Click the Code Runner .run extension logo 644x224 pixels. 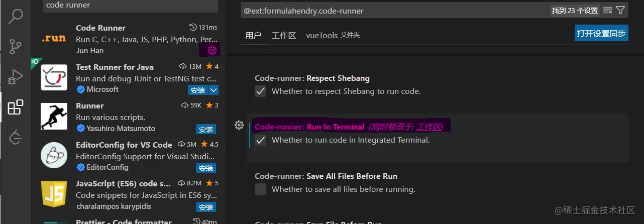click(54, 38)
